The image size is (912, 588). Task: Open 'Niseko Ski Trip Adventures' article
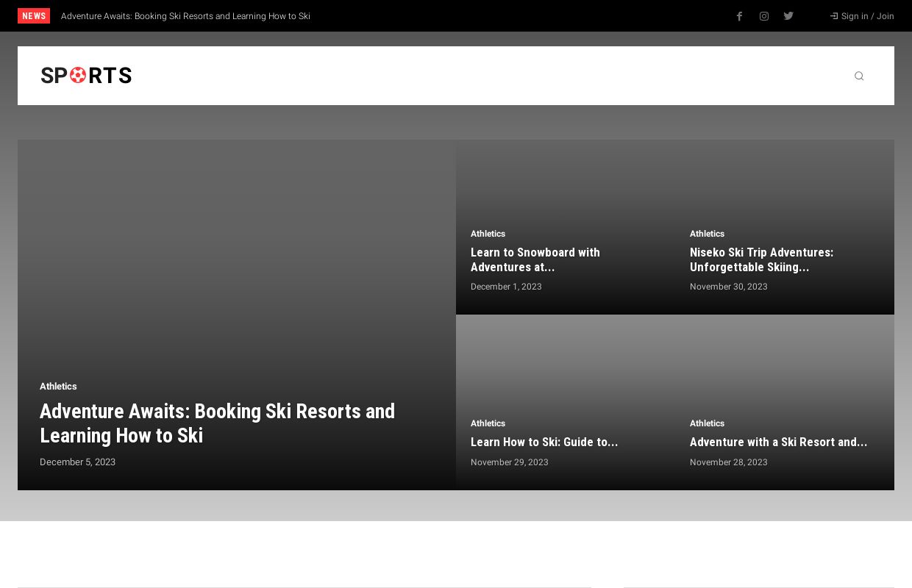761,259
